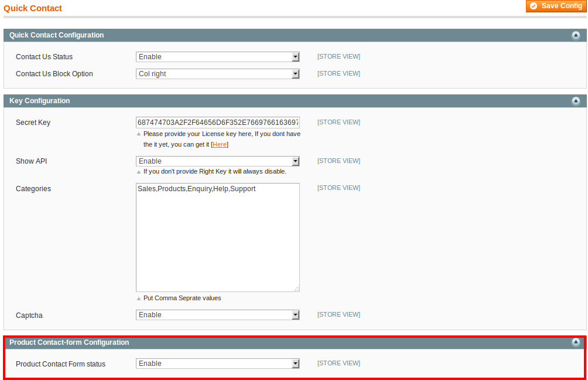The height and width of the screenshot is (380, 588).
Task: Click the Quick Contact page heading
Action: coord(33,8)
